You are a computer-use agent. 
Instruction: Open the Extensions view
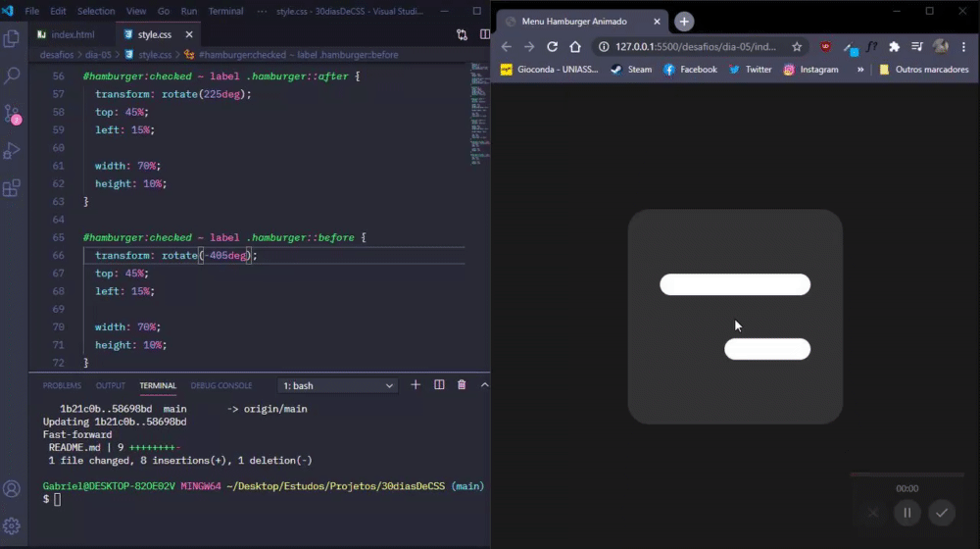[x=12, y=187]
